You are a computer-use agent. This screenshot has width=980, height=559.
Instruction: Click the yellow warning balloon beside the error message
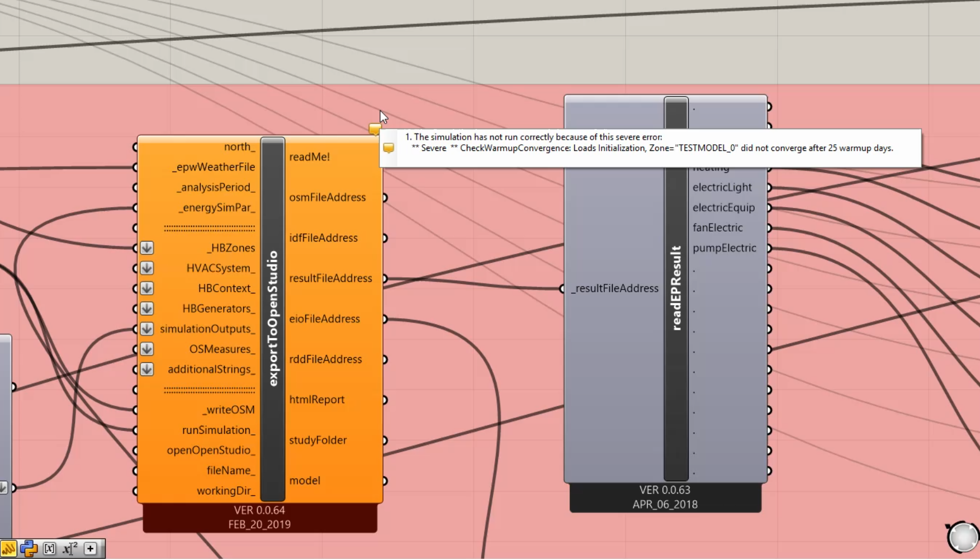click(389, 148)
